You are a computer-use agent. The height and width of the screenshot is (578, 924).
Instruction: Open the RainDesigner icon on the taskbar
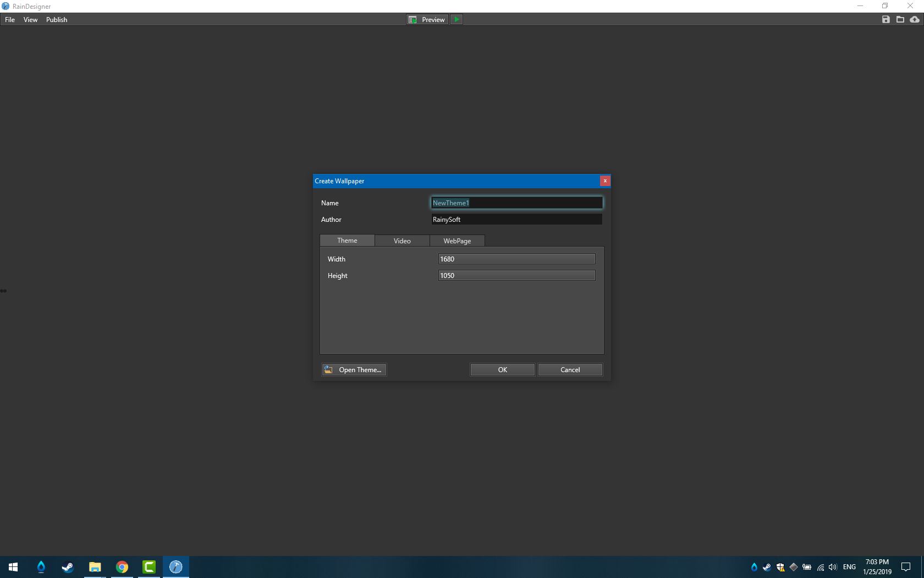(x=175, y=566)
